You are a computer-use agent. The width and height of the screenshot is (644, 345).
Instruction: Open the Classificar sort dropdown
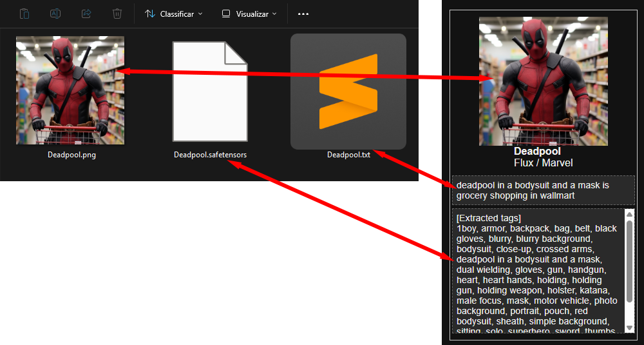[174, 14]
